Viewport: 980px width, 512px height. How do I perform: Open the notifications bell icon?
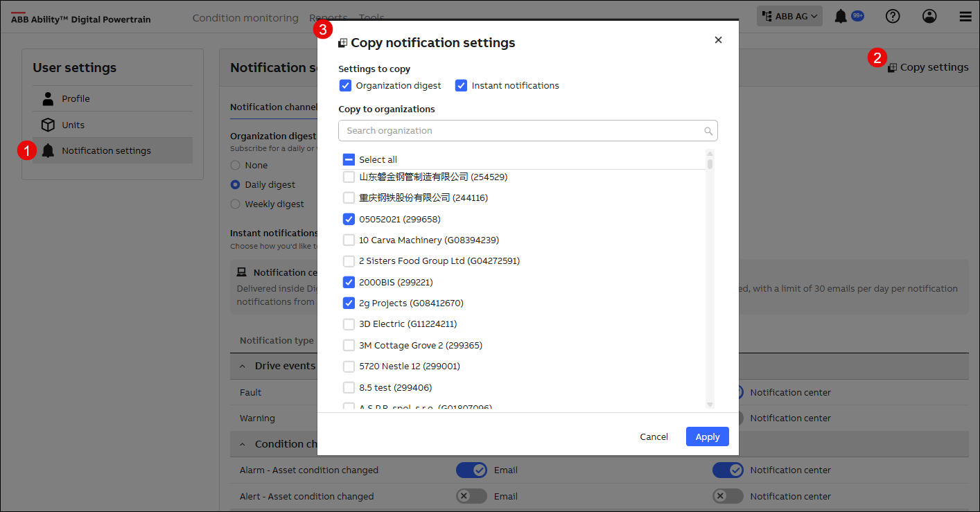(x=841, y=17)
